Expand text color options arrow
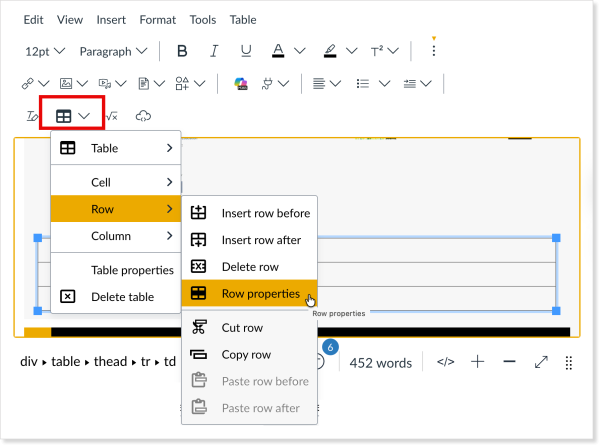600x446 pixels. (300, 51)
